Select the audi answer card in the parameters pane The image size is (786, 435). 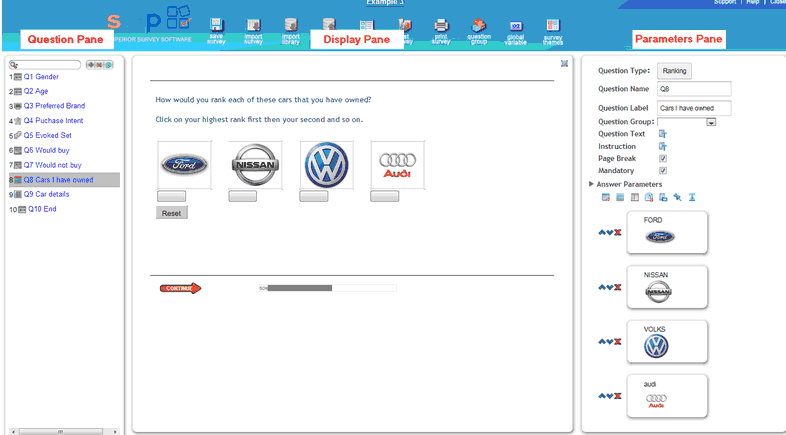[x=667, y=396]
